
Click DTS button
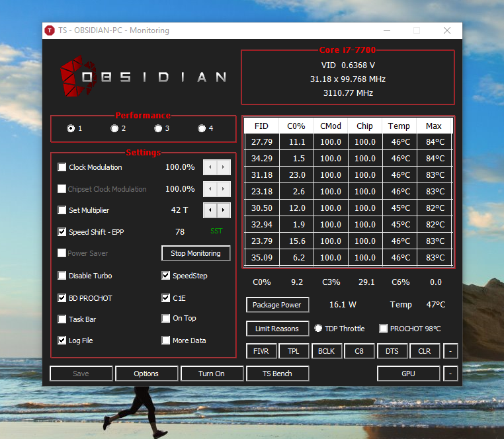[x=392, y=351]
